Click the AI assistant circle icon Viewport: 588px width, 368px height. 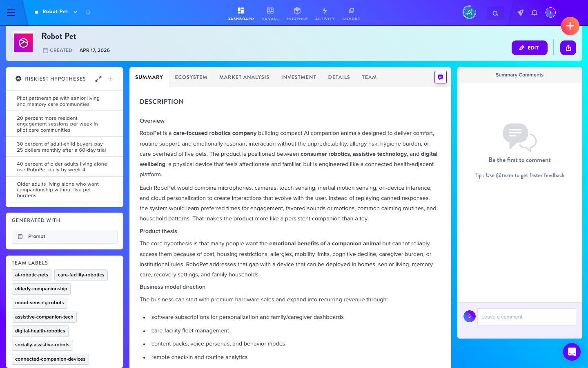point(470,12)
